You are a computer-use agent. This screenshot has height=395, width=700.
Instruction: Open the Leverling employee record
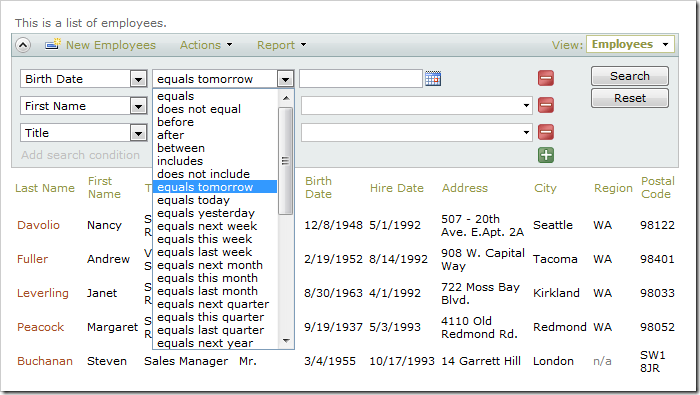pyautogui.click(x=43, y=293)
